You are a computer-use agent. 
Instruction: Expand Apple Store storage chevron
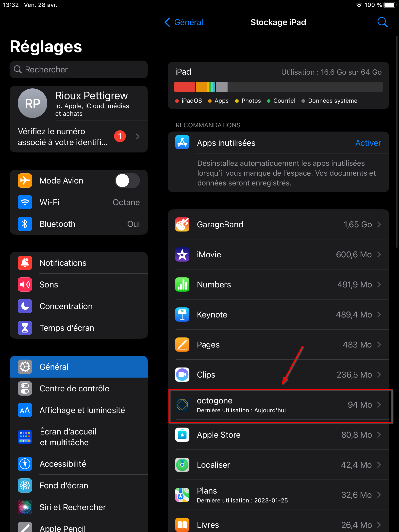click(x=379, y=435)
